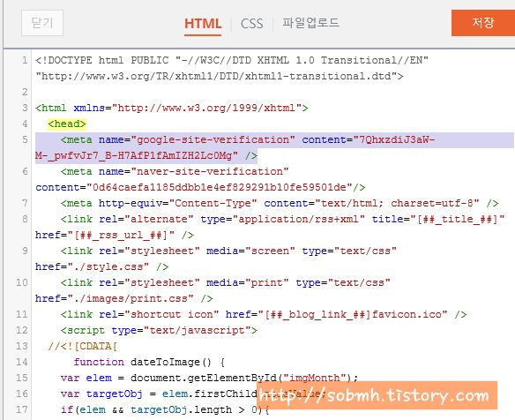The height and width of the screenshot is (420, 515).
Task: Click the xhtml1-transitional.dtd URL text
Action: click(x=220, y=76)
